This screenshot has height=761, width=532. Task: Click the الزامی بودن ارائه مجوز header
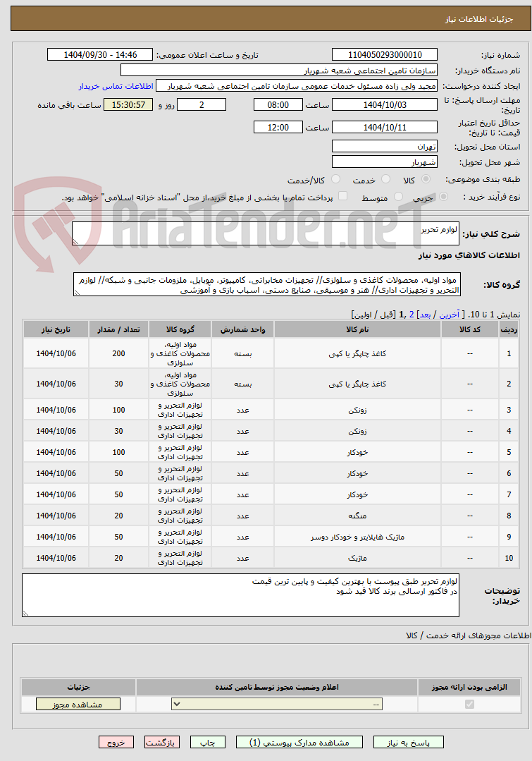[x=469, y=687]
